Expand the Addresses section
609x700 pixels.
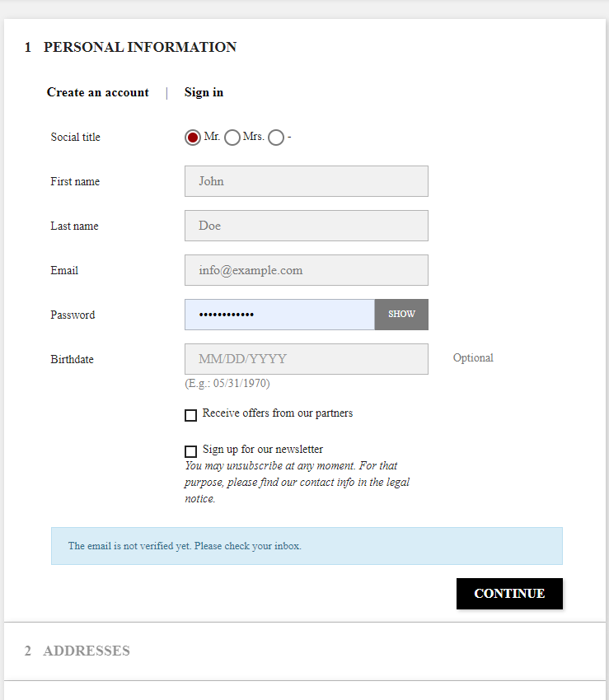pos(87,651)
